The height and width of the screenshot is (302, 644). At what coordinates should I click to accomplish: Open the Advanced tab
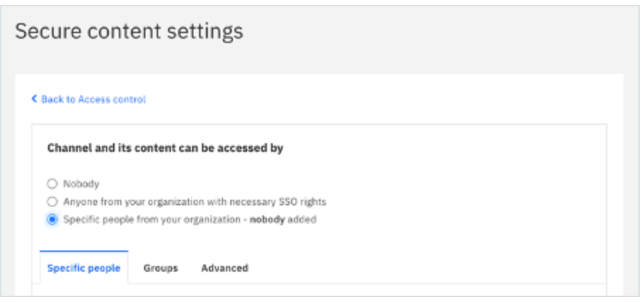(225, 268)
